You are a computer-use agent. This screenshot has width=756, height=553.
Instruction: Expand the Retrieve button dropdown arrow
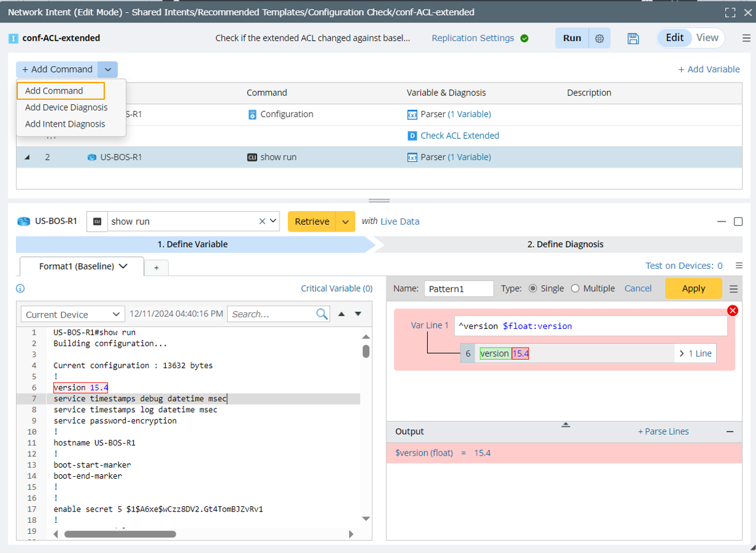click(345, 221)
